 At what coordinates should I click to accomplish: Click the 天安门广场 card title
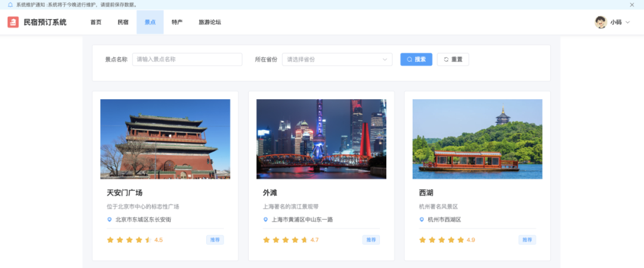pyautogui.click(x=125, y=193)
